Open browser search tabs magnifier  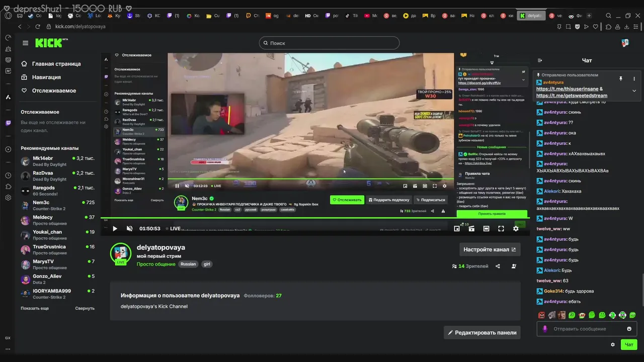coord(608,16)
